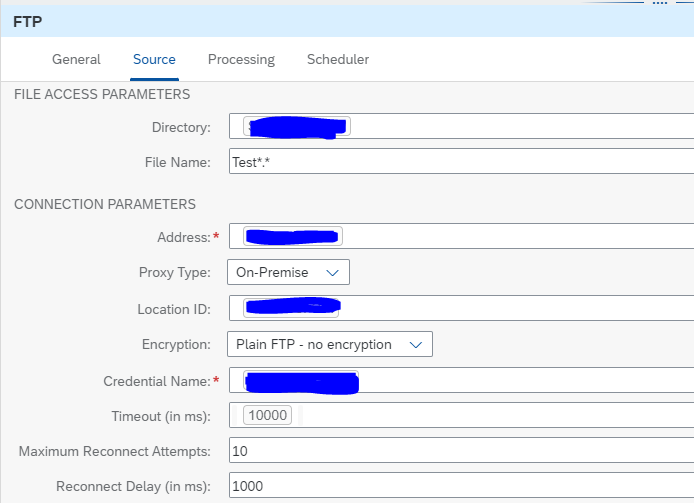Focus the Maximum Reconnect Attempts field
The image size is (694, 503).
pyautogui.click(x=460, y=452)
